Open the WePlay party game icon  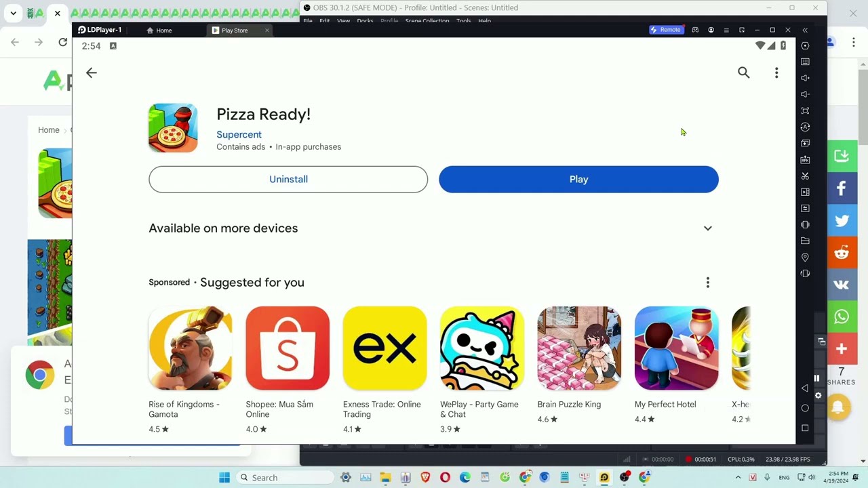[482, 348]
